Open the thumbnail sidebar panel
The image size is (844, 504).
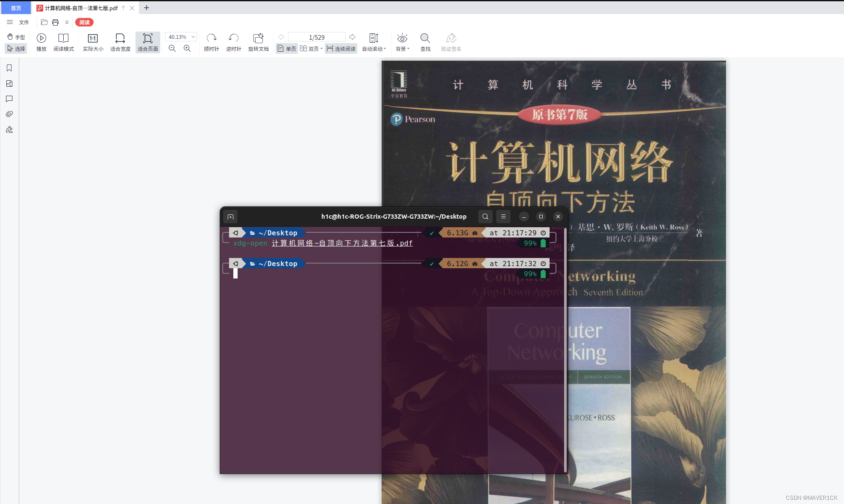[x=9, y=83]
